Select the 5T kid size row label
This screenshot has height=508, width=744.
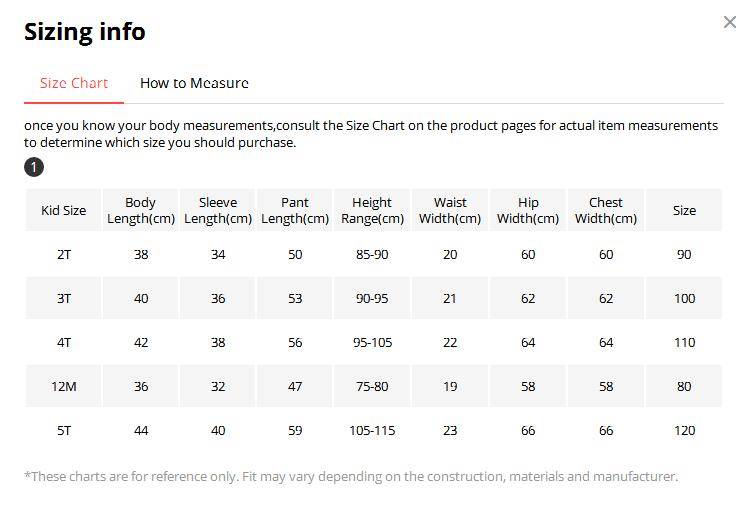point(64,431)
